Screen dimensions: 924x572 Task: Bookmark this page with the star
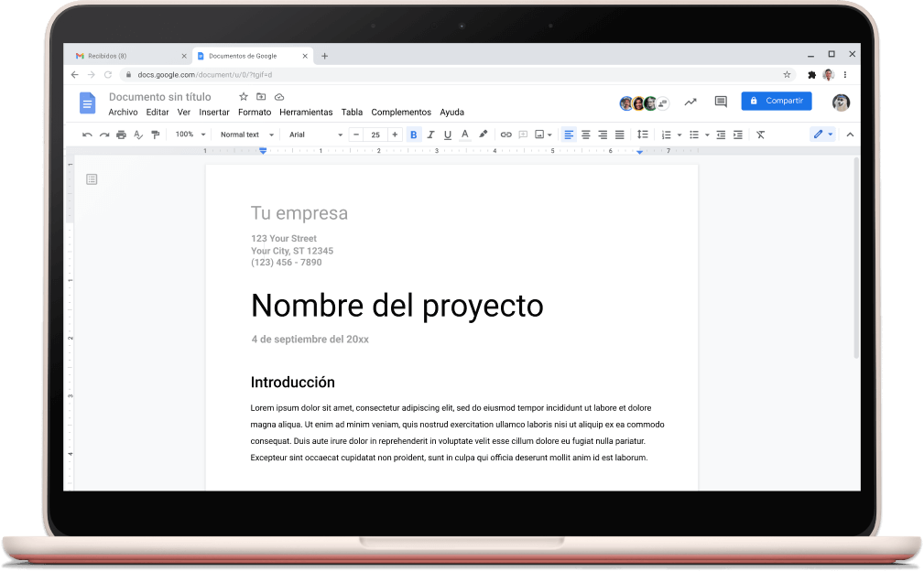(787, 75)
